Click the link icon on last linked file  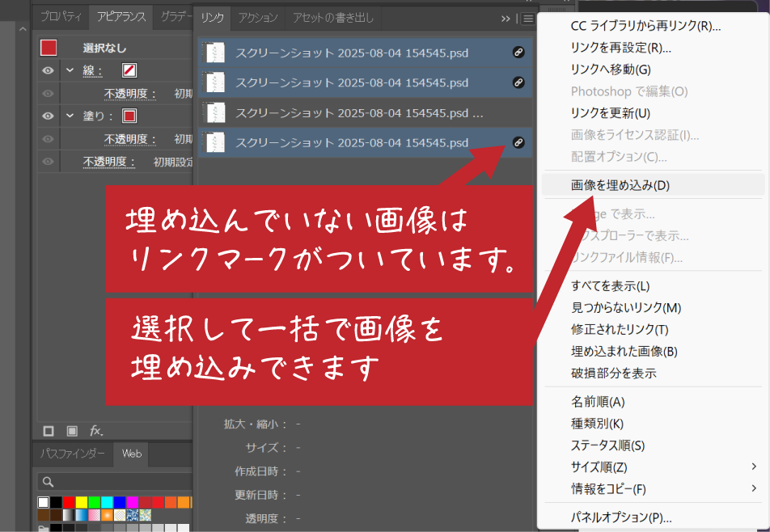518,143
